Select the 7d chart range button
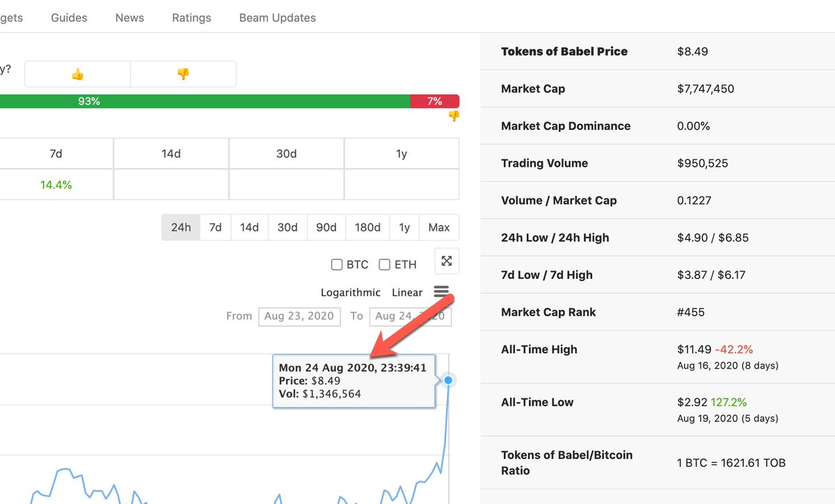Screen dimensions: 835x504 [x=216, y=227]
